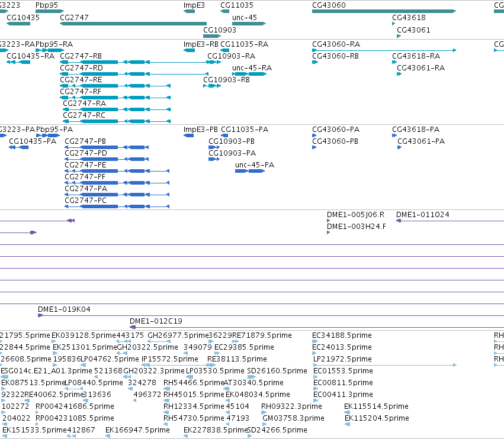Click transcript CG2747-RB label
Image resolution: width=504 pixels, height=439 pixels.
click(81, 56)
